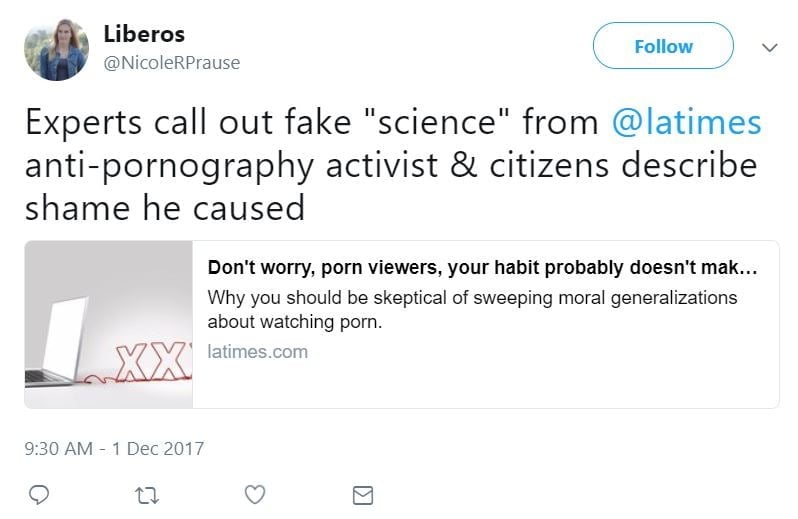798x519 pixels.
Task: Visit the latimes.com domain link
Action: pos(257,352)
